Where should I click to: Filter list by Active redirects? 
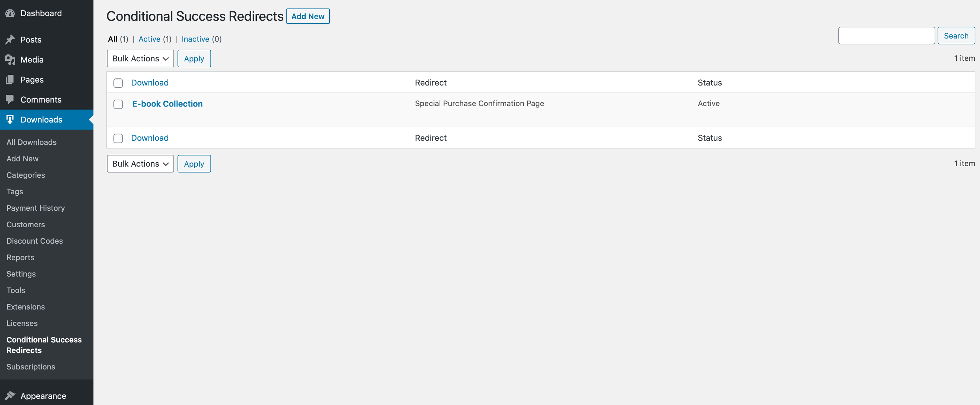(149, 39)
